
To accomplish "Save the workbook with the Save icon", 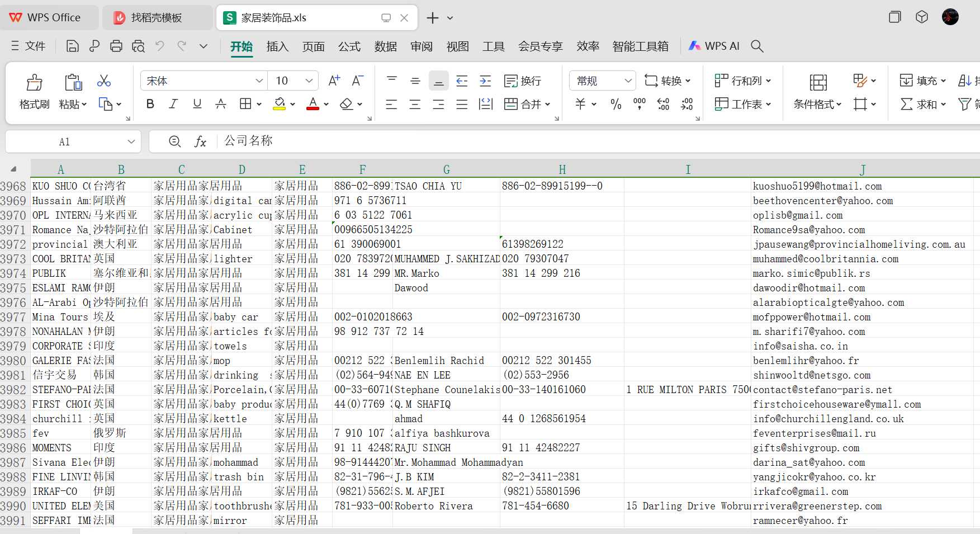I will tap(72, 46).
